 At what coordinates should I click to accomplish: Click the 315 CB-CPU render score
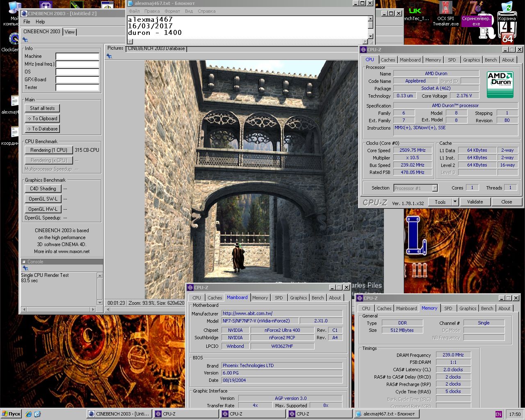coord(87,150)
